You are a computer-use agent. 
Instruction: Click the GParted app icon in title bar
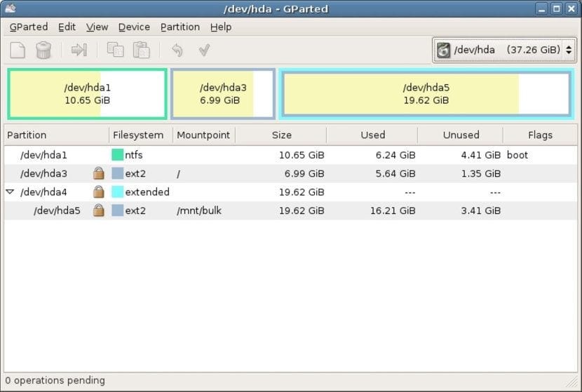[10, 8]
